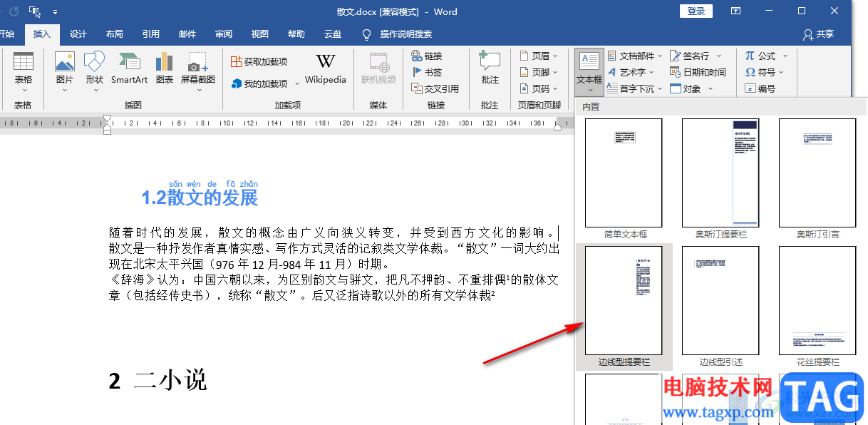The width and height of the screenshot is (868, 425).
Task: Click the 登录 sign-in button
Action: 696,11
